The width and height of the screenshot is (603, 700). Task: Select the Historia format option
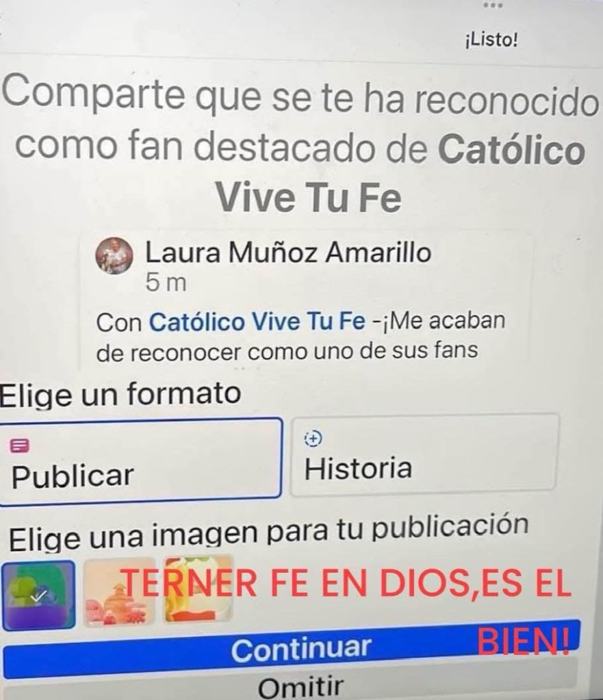tap(424, 455)
